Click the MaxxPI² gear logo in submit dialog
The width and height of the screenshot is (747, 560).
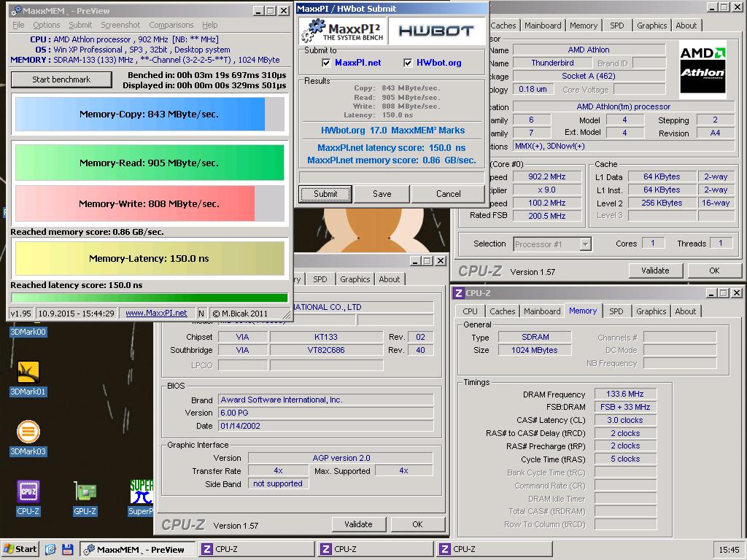[x=341, y=31]
